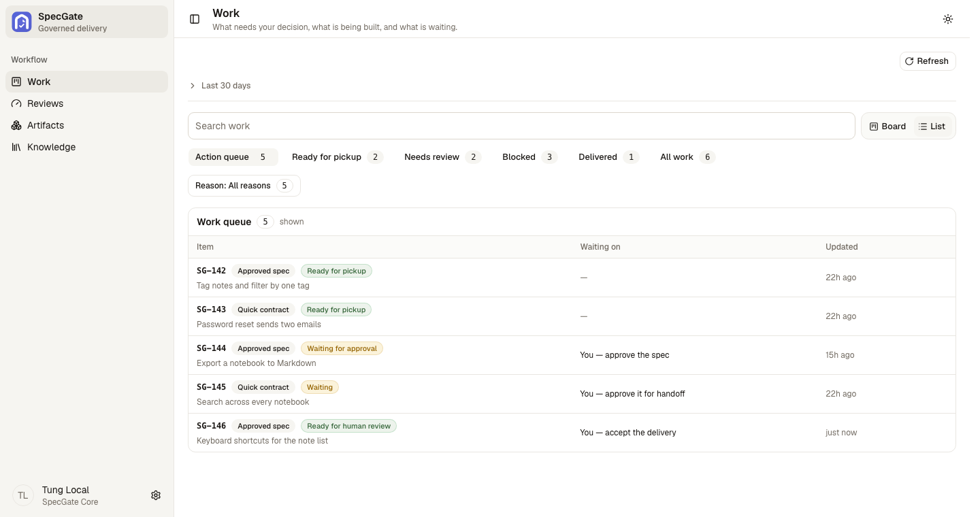Open item SG-146
The width and height of the screenshot is (980, 517).
coord(572,433)
